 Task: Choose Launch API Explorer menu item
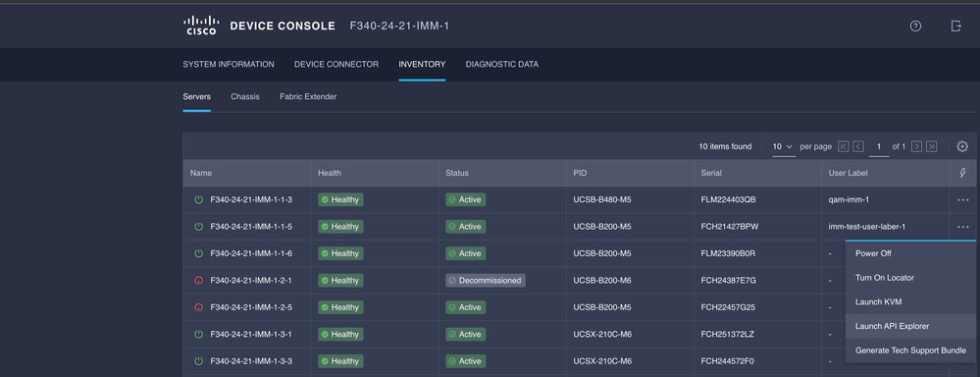click(910, 326)
